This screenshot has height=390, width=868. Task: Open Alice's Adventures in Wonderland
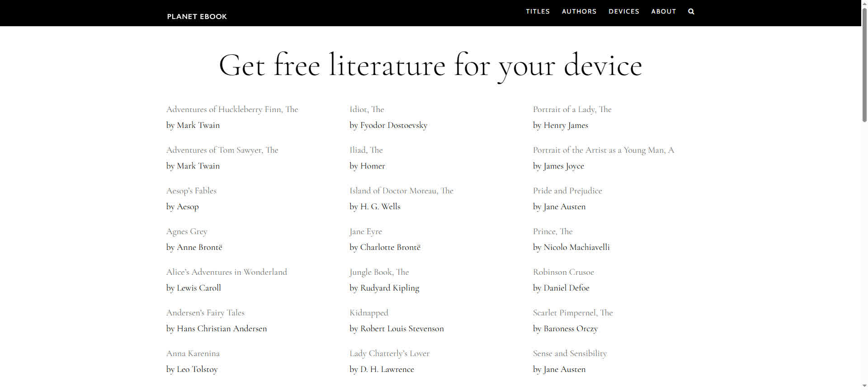227,272
